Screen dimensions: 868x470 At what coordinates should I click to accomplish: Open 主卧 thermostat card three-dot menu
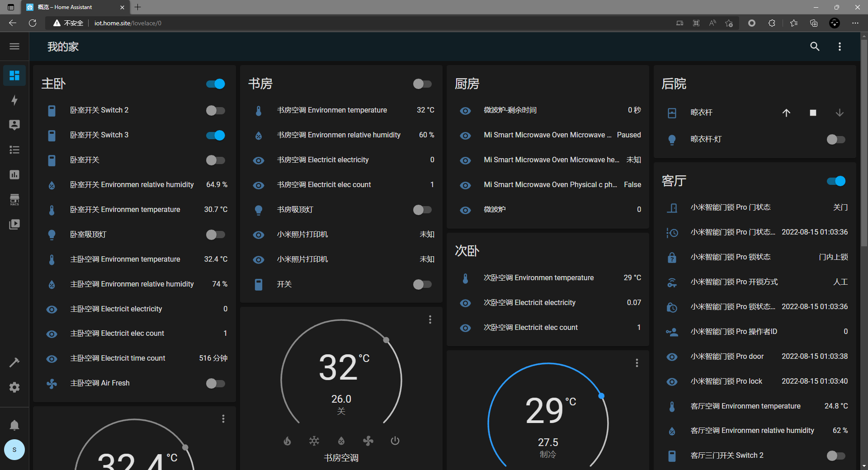click(223, 419)
